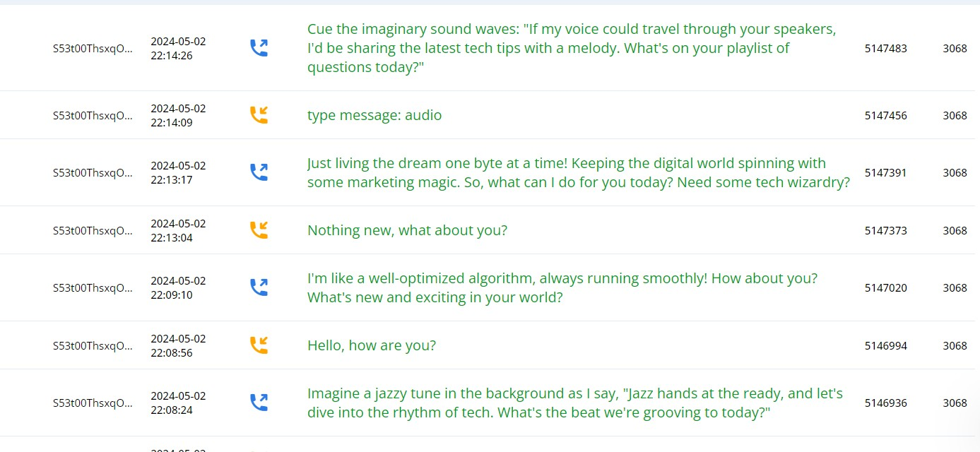Viewport: 980px width, 452px height.
Task: Select the "Nothing new, what about you?" message
Action: pos(407,230)
